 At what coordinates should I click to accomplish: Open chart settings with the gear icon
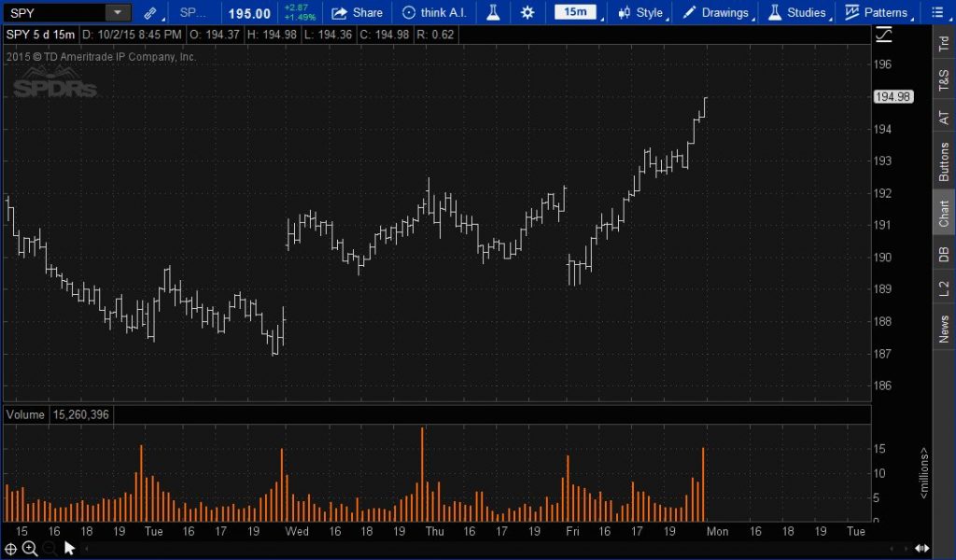pos(527,13)
